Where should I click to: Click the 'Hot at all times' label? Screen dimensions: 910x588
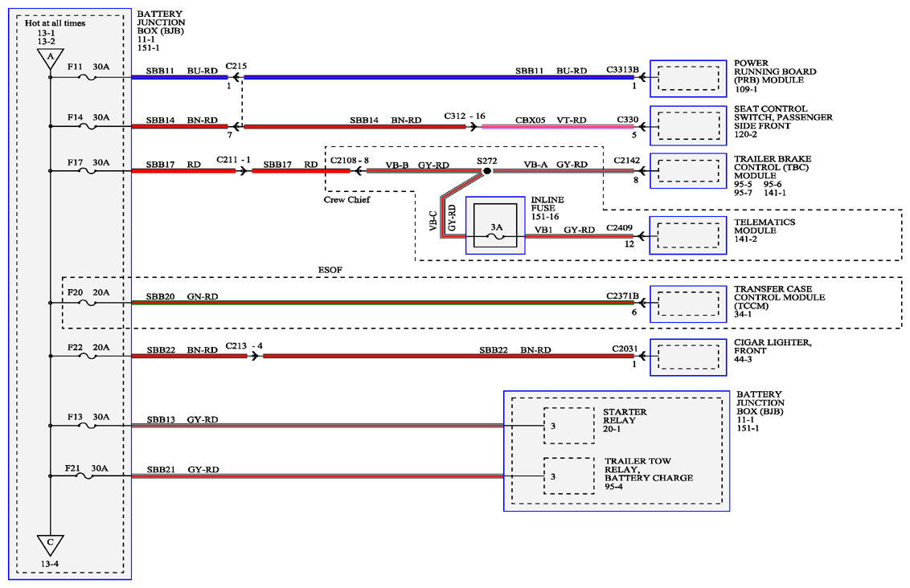click(55, 23)
